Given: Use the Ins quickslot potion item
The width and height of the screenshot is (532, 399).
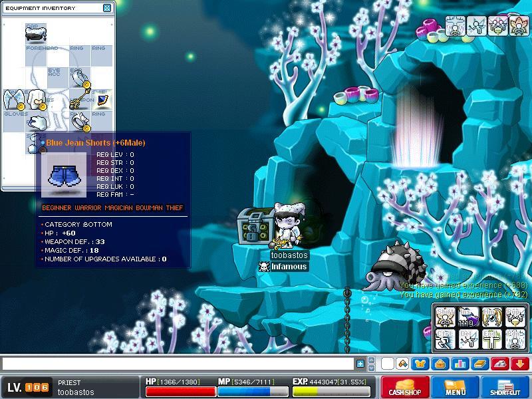Looking at the screenshot, I should tap(468, 317).
